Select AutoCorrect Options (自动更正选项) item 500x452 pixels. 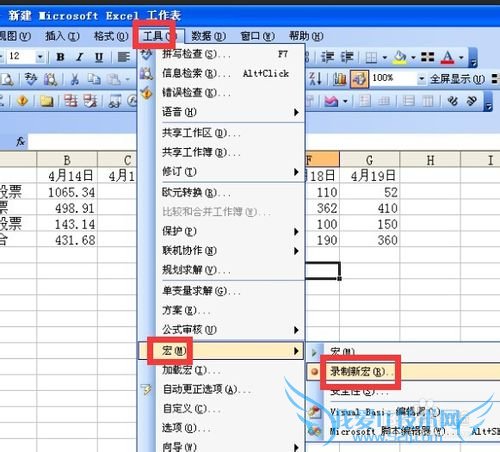click(x=222, y=389)
